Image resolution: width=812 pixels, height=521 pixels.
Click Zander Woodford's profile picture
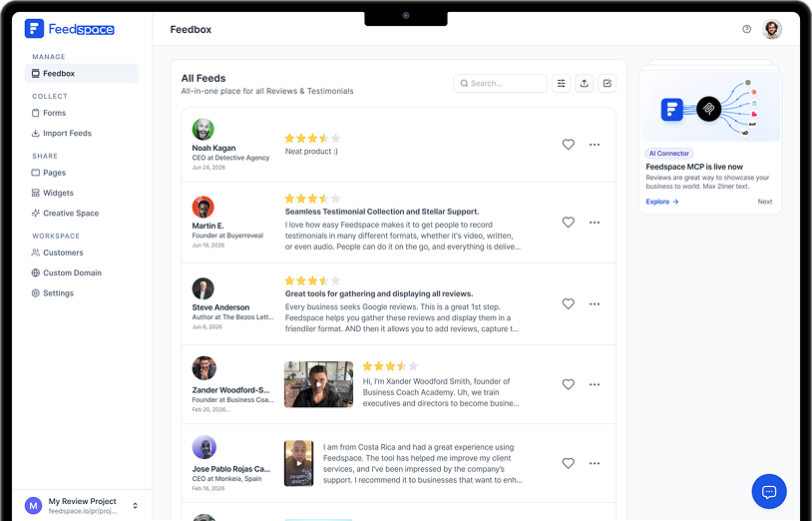(204, 368)
